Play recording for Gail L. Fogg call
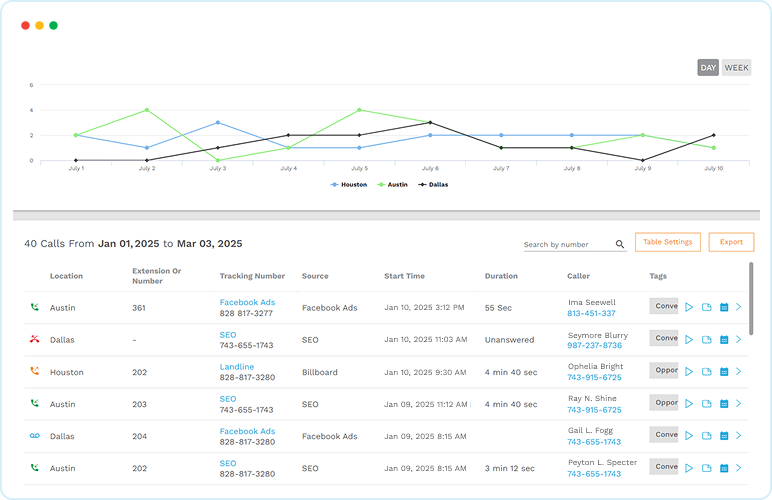 coord(689,436)
